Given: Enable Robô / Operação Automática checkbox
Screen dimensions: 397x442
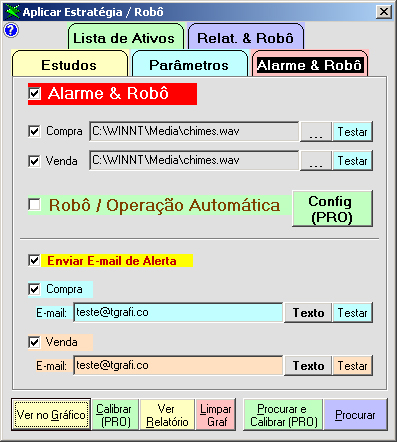Looking at the screenshot, I should [x=35, y=205].
